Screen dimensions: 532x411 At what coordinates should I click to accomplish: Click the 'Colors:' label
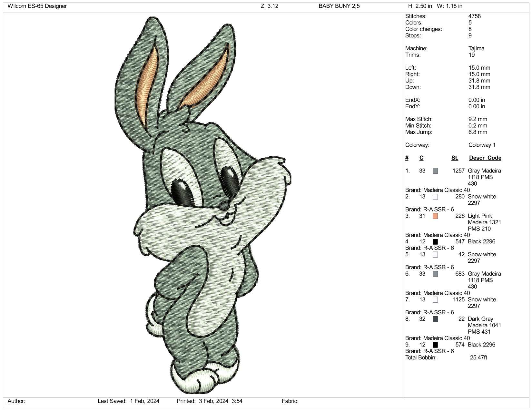[x=414, y=23]
